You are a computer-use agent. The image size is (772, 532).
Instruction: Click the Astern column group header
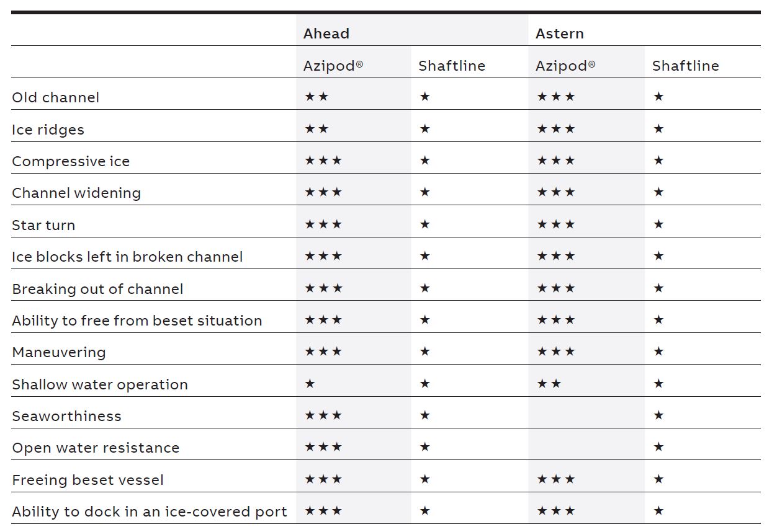[559, 33]
